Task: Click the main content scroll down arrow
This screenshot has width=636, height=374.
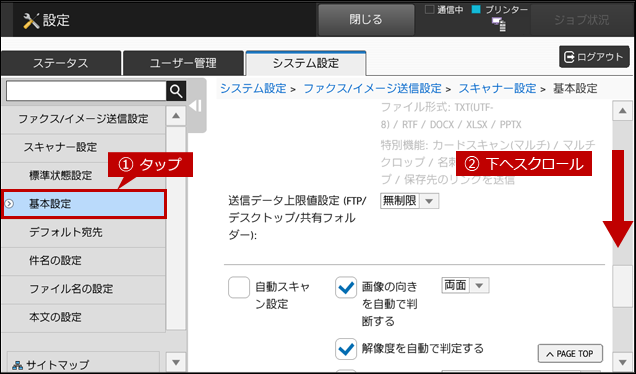Action: click(623, 362)
